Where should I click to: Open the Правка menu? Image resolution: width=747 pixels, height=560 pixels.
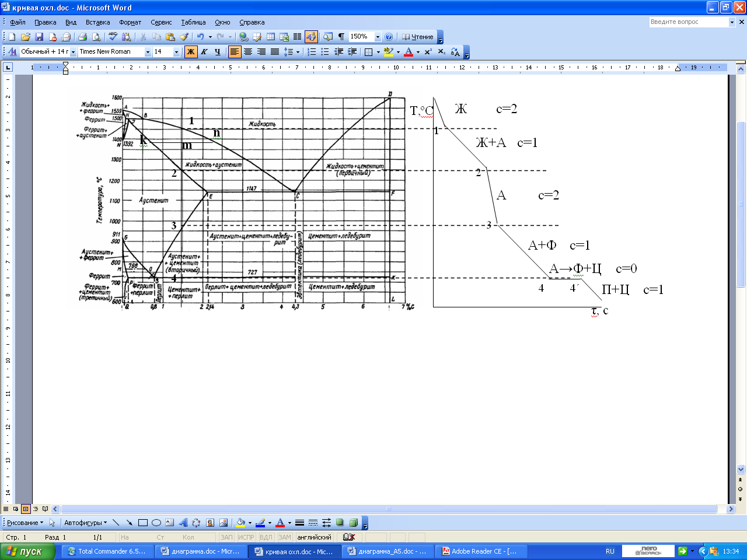(45, 22)
